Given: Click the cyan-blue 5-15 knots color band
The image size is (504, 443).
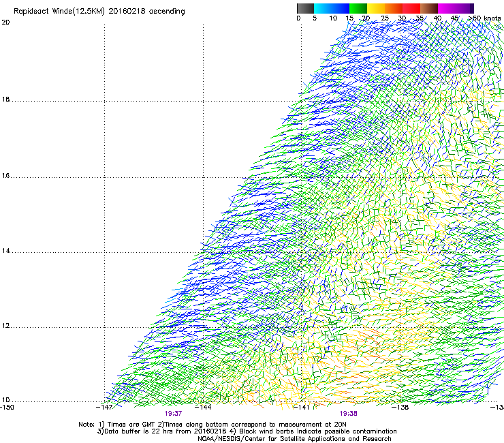Looking at the screenshot, I should click(332, 8).
